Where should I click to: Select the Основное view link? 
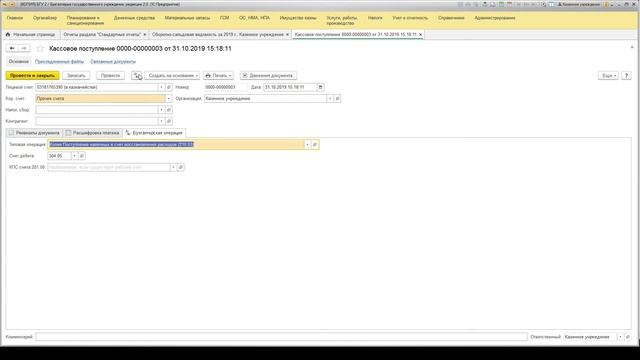(19, 62)
